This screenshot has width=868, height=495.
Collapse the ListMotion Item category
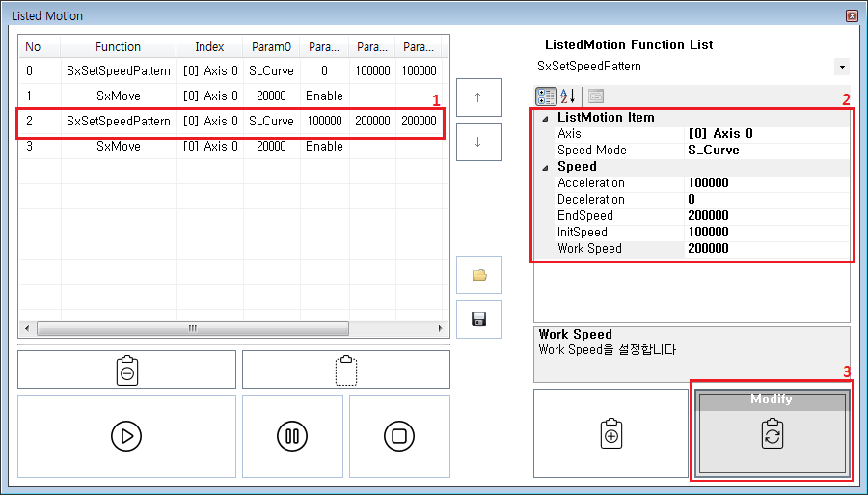pyautogui.click(x=545, y=118)
